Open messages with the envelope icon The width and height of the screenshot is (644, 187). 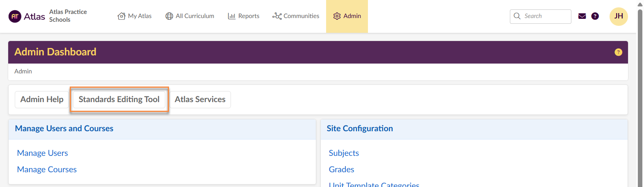point(582,16)
